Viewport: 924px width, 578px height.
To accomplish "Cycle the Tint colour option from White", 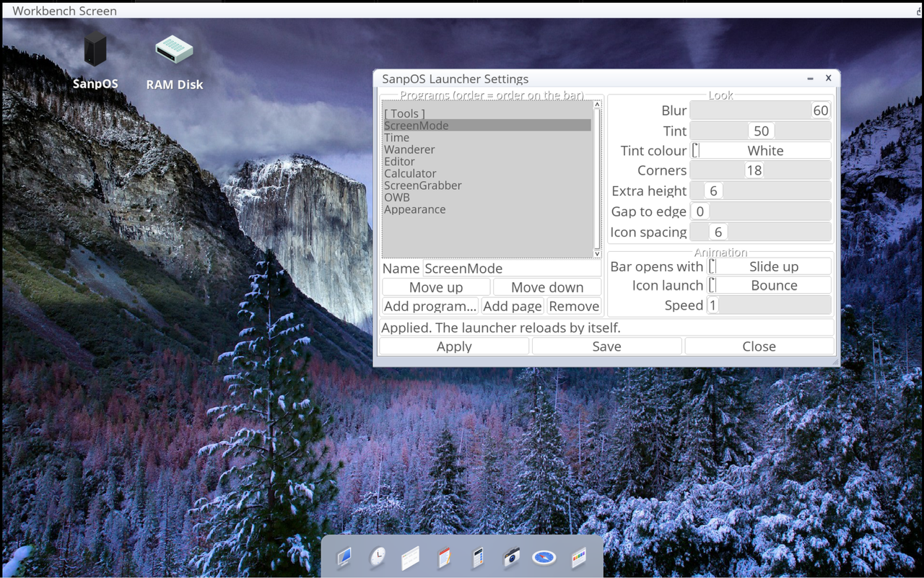I will point(761,150).
